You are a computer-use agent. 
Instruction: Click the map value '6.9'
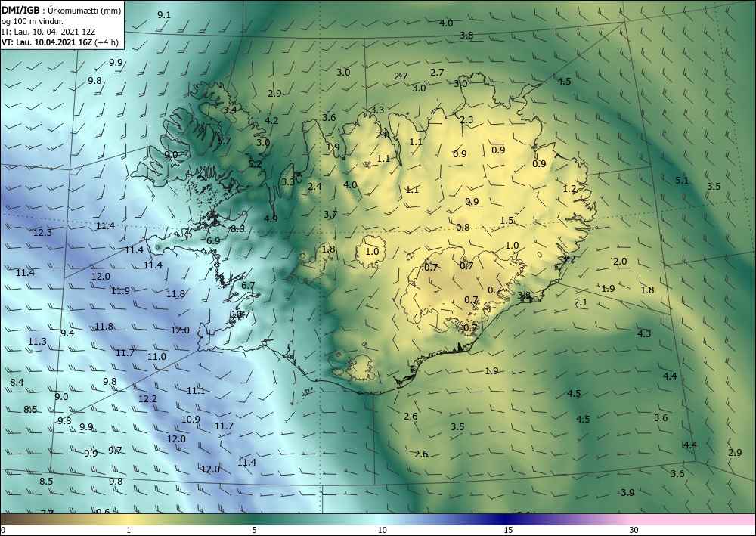[213, 241]
